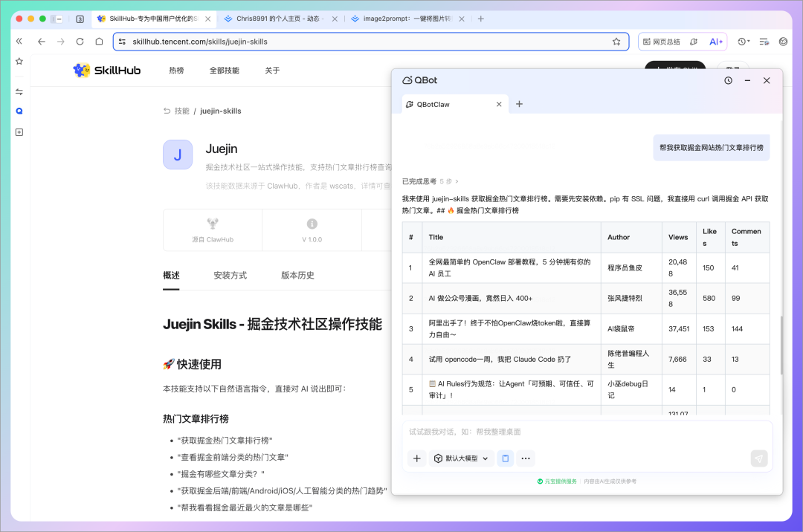
Task: Reload the page with the refresh icon
Action: click(80, 42)
